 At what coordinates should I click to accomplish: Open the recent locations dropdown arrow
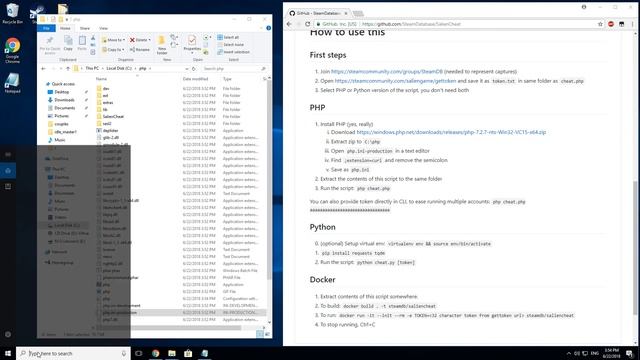pos(60,69)
